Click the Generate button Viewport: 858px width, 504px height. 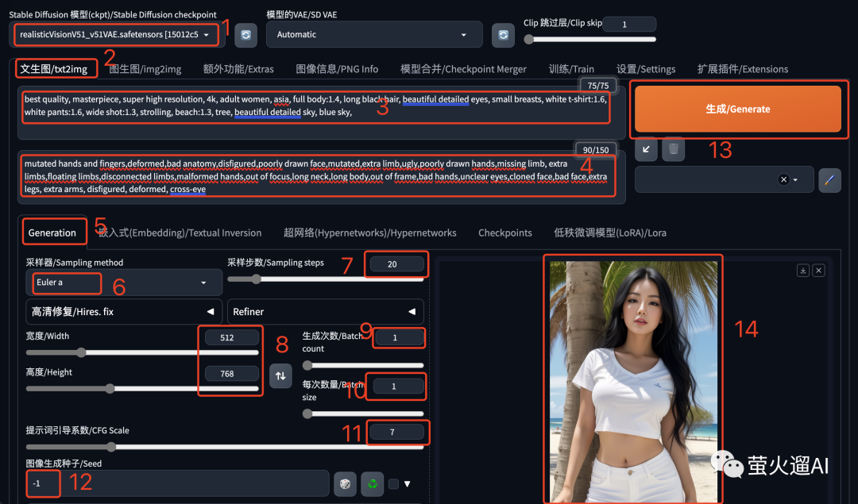737,109
